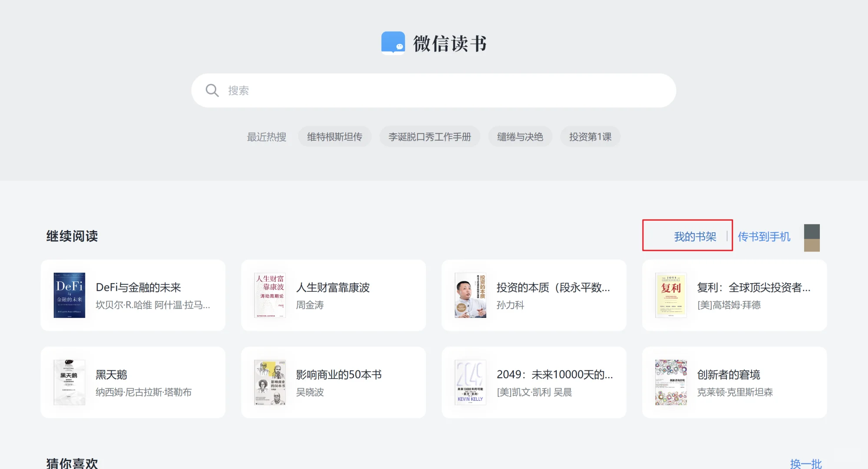Click author [美]高塔姆·拜德
The width and height of the screenshot is (868, 469).
point(729,305)
